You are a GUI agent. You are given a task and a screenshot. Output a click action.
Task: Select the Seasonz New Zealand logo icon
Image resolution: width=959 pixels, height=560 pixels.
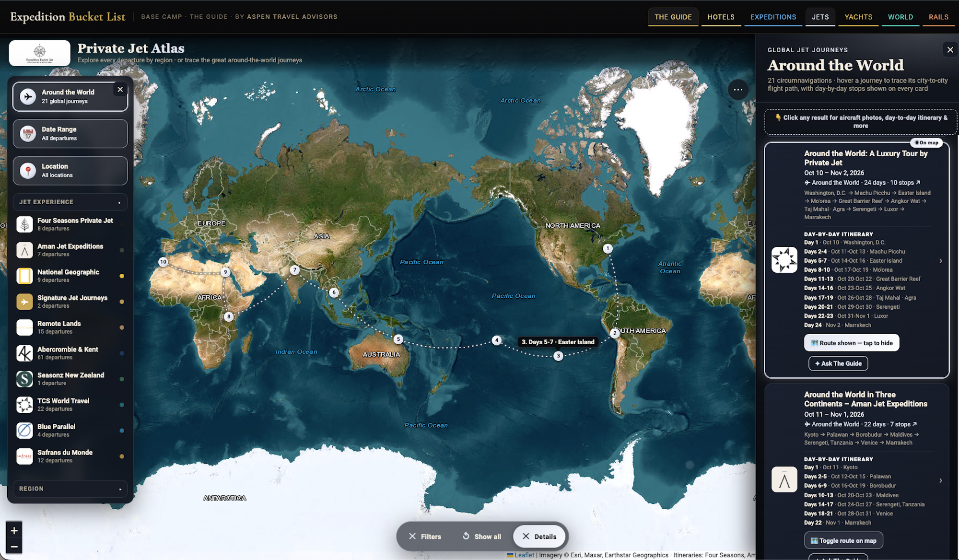(24, 379)
